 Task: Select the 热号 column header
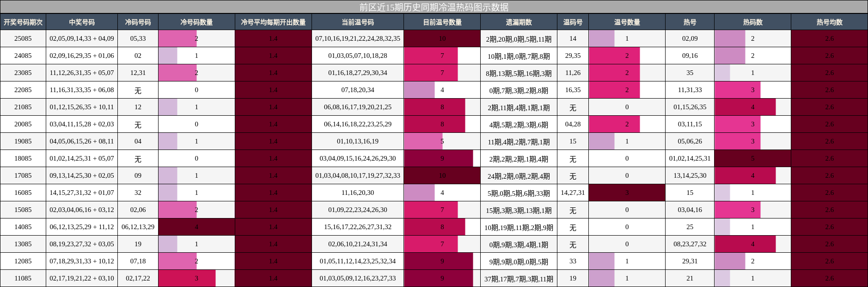pos(690,22)
